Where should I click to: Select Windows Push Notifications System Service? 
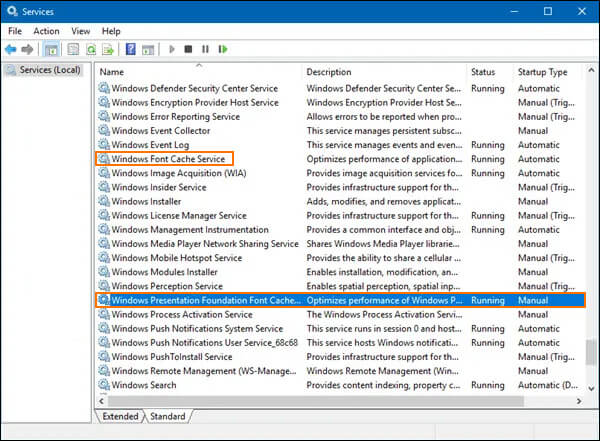coord(340,328)
